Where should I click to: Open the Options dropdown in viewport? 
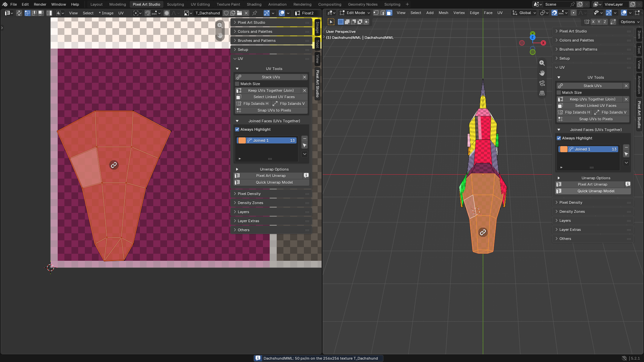630,22
